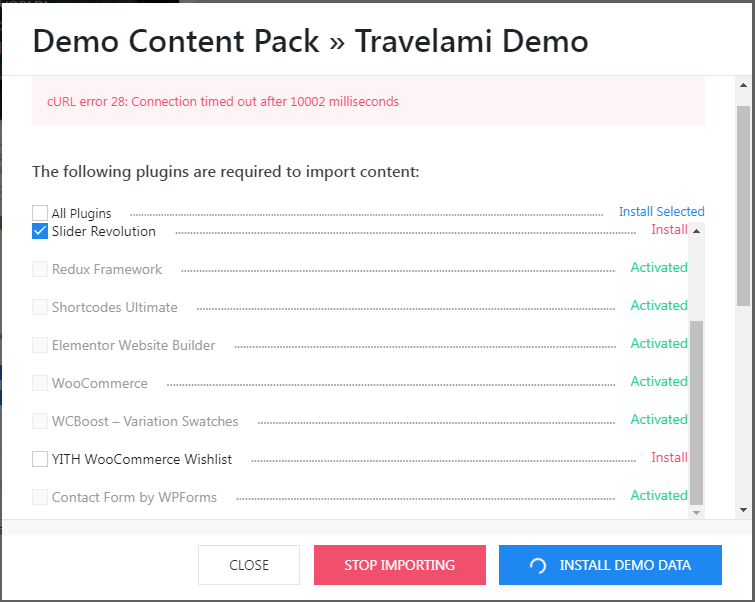Viewport: 755px width, 602px height.
Task: Click the disabled Redux Framework checkbox
Action: pos(40,269)
